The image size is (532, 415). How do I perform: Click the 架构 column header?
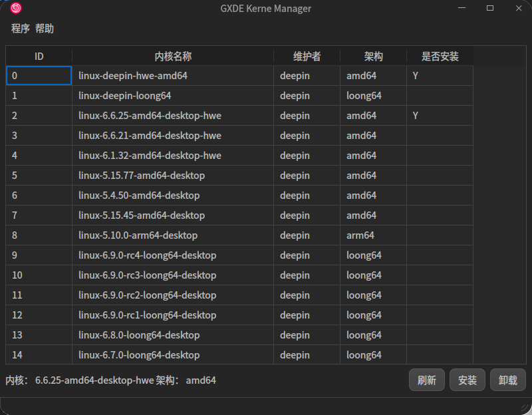[373, 56]
